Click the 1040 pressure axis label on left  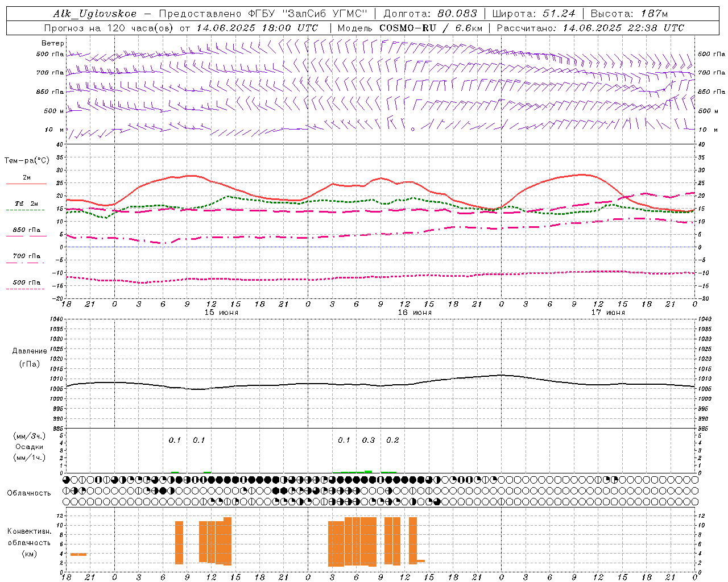pyautogui.click(x=56, y=319)
